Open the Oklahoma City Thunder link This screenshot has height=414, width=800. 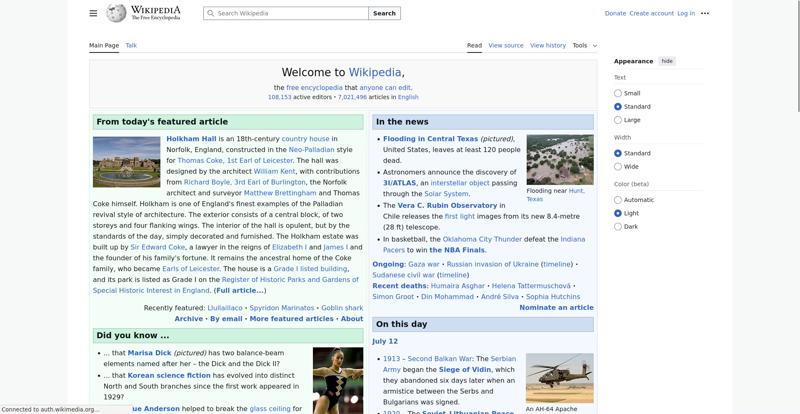point(482,239)
